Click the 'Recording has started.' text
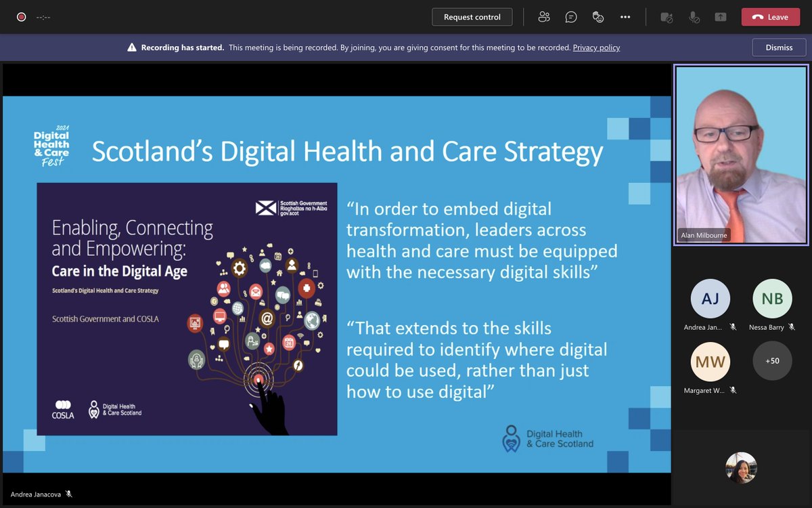The width and height of the screenshot is (812, 508). (x=183, y=47)
